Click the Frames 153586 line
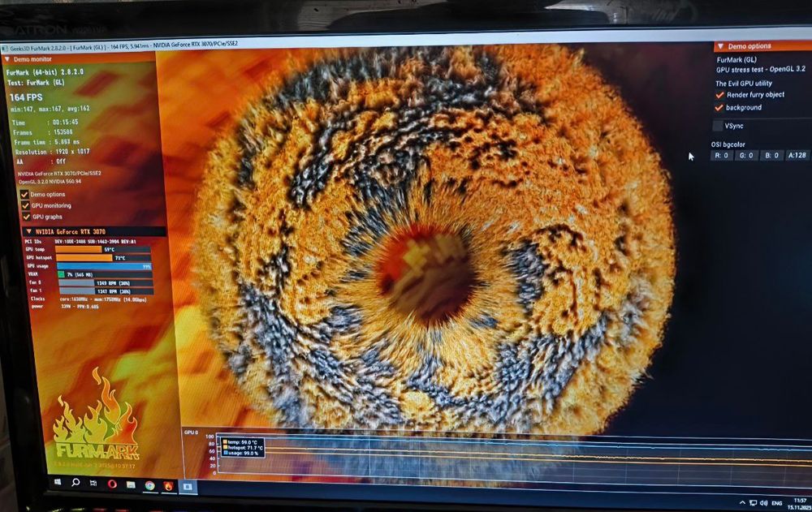Viewport: 812px width, 512px height. coord(42,132)
